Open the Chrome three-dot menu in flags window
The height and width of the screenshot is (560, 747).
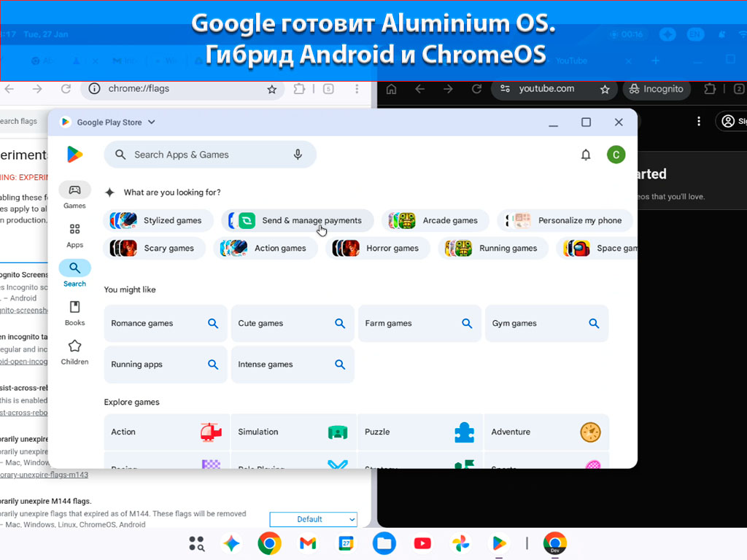357,89
